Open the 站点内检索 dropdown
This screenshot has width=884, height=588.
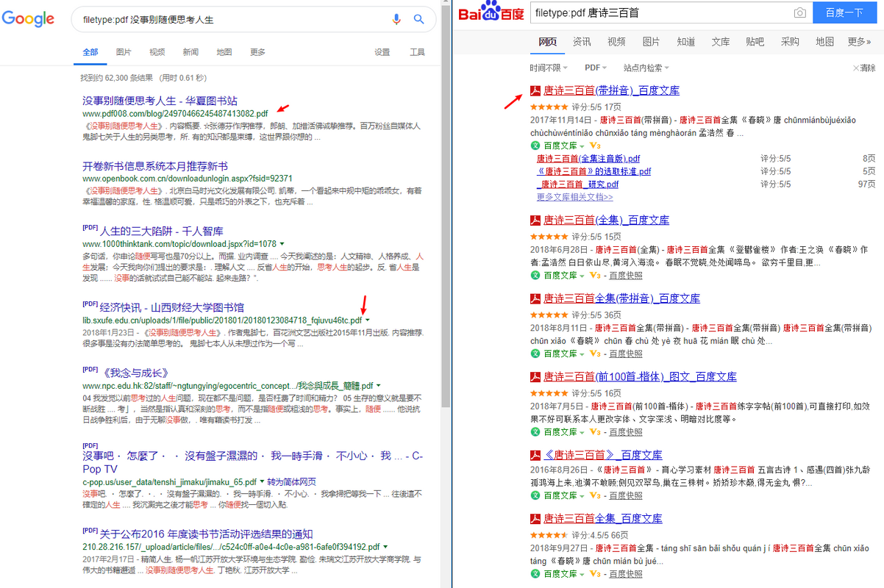[646, 68]
